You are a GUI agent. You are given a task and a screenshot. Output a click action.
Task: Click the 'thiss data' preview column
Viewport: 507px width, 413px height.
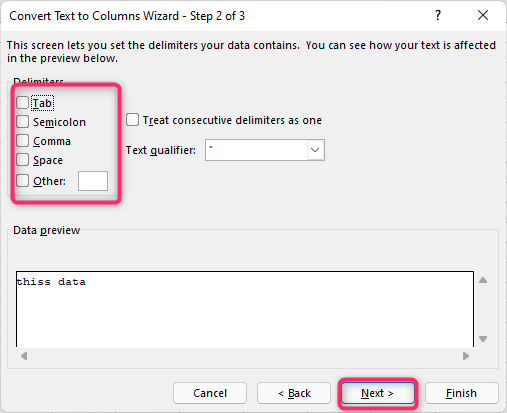[x=51, y=282]
